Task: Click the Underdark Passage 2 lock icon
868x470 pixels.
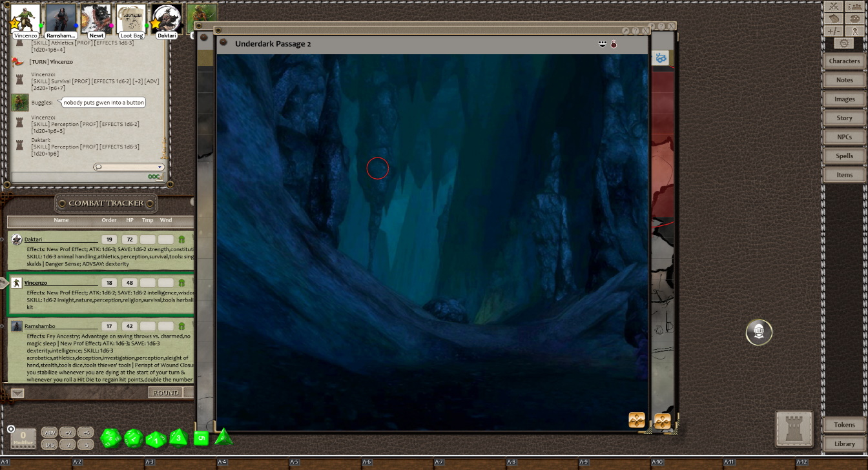Action: click(614, 44)
